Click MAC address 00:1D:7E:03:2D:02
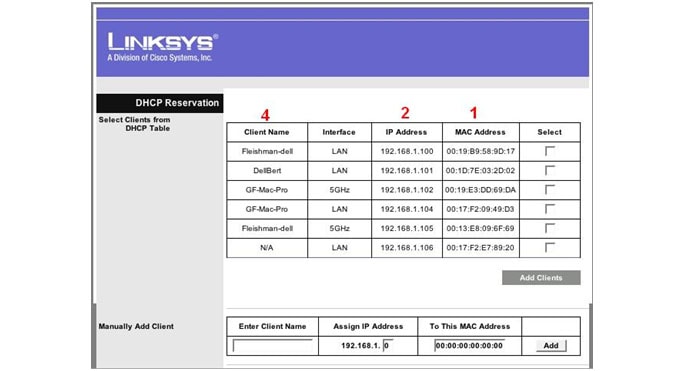 point(480,171)
